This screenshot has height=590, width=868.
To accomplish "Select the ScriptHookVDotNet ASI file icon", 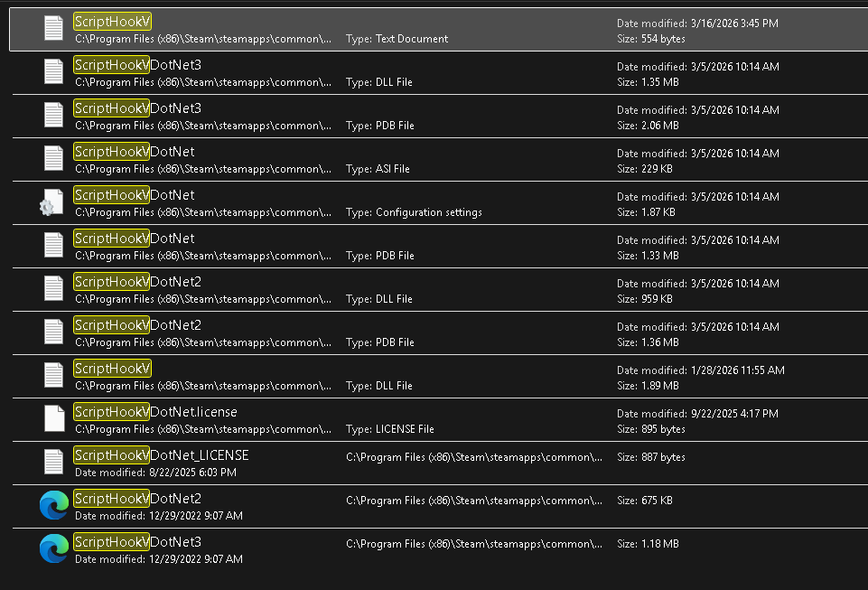I will [54, 158].
